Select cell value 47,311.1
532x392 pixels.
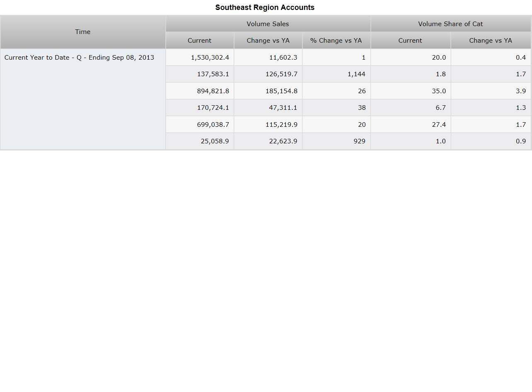tap(268, 108)
